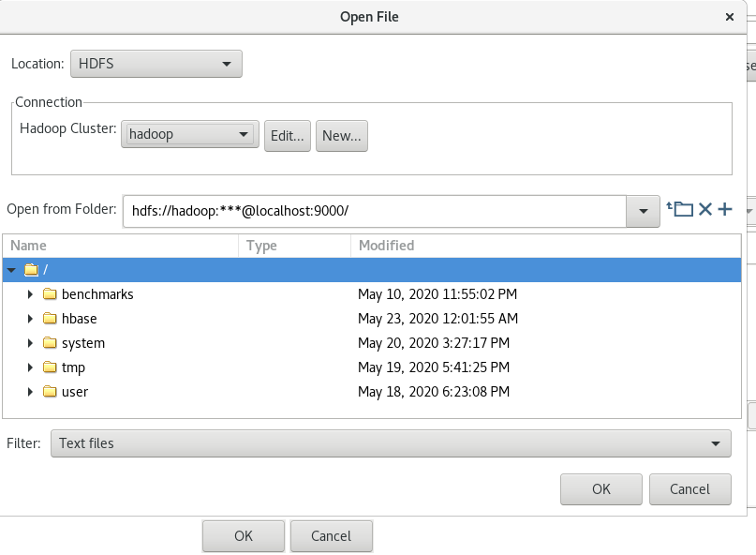Click the delete X icon beside folder path
The image size is (756, 555).
[705, 209]
